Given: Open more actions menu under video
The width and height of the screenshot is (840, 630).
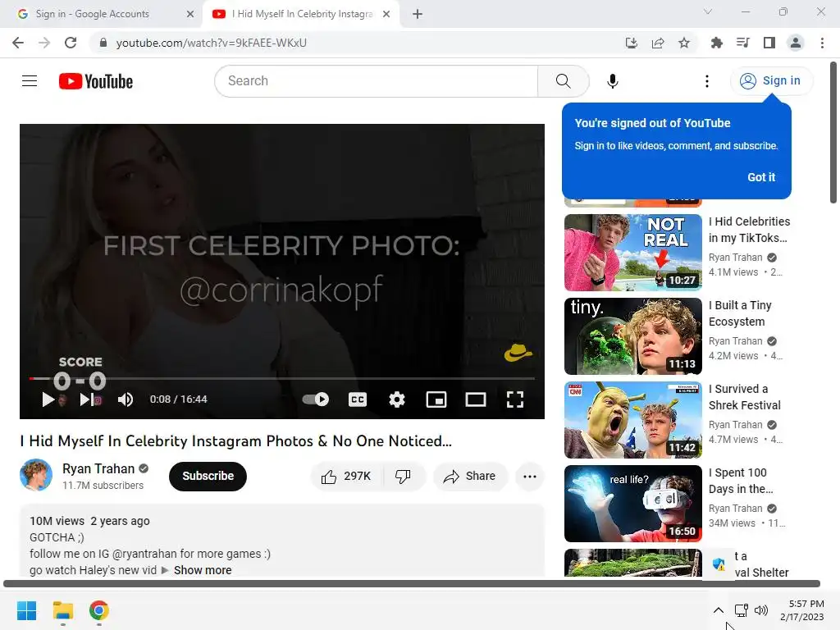Looking at the screenshot, I should [x=529, y=477].
